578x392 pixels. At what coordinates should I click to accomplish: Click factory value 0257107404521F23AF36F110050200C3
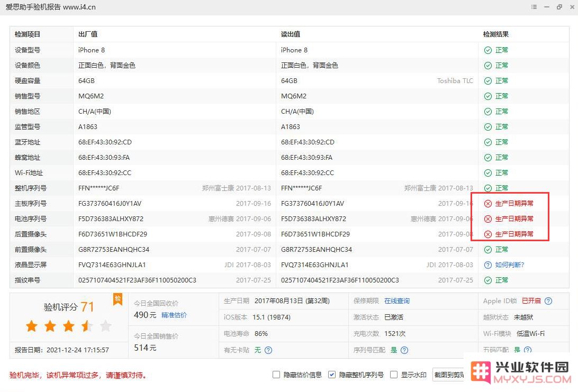coord(137,280)
